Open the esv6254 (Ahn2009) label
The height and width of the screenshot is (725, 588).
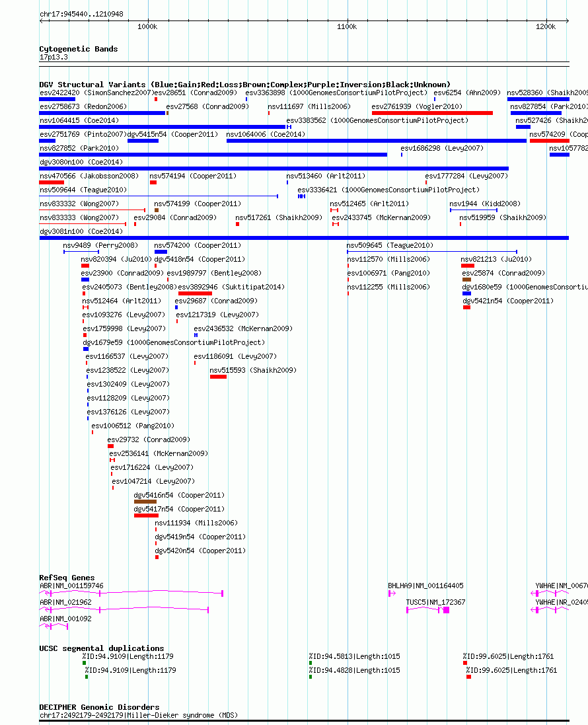[467, 93]
